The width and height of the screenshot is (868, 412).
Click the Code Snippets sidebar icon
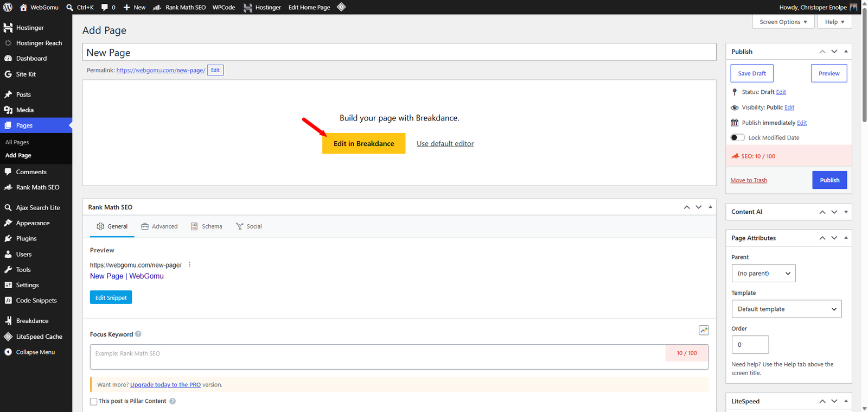(8, 301)
